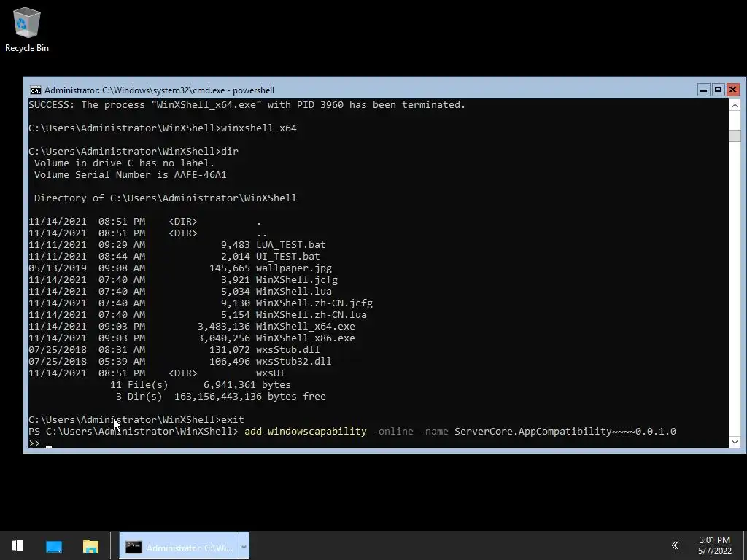Viewport: 747px width, 560px height.
Task: Click the '163,156,443,136 bytes free' text
Action: coord(250,396)
